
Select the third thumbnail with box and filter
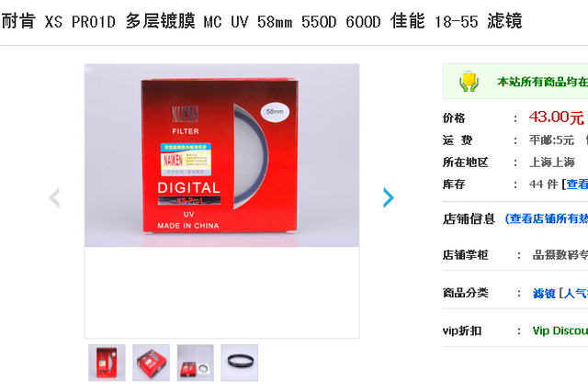click(196, 363)
